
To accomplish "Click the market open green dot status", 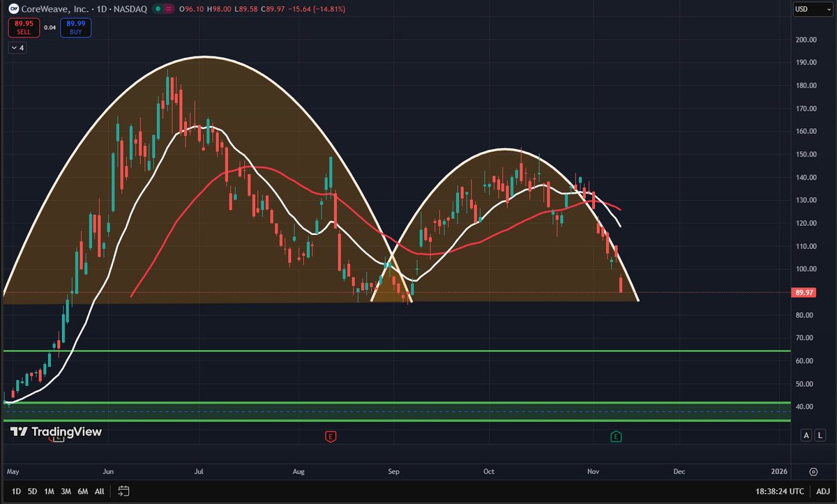I will point(158,10).
